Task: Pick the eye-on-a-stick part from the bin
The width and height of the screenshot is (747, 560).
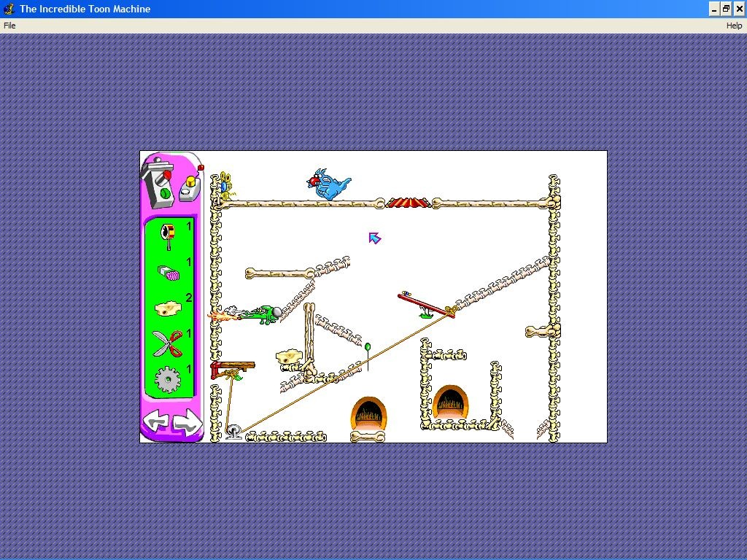Action: pyautogui.click(x=168, y=236)
